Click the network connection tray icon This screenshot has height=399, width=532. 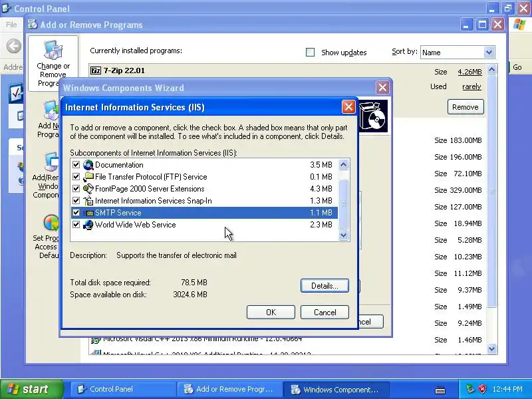471,389
